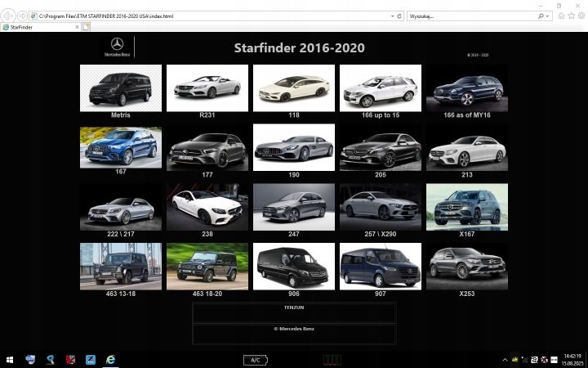This screenshot has width=588, height=368.
Task: Open the 222 \ 217 car image
Action: pos(121,207)
